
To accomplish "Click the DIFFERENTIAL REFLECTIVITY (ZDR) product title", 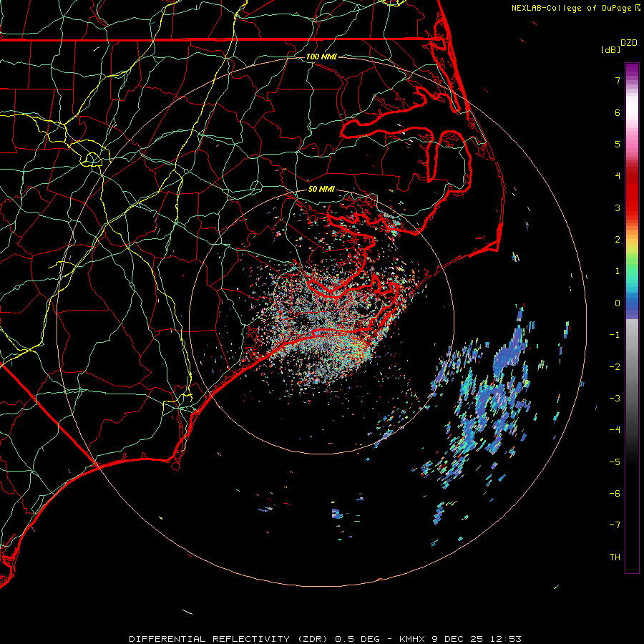I will (228, 639).
